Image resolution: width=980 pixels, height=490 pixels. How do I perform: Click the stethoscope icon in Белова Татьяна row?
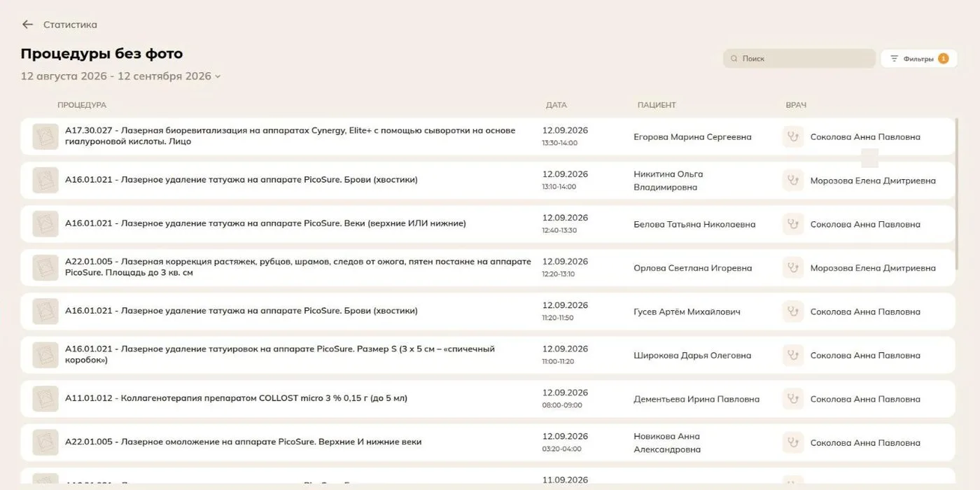(793, 224)
